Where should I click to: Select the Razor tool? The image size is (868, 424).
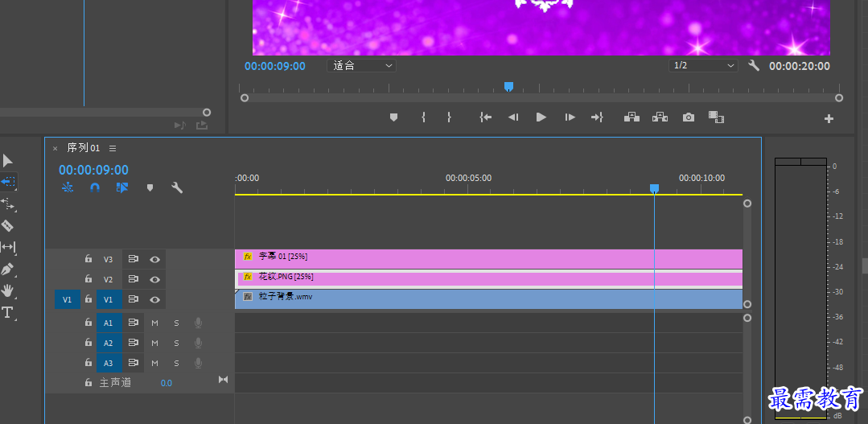point(7,225)
